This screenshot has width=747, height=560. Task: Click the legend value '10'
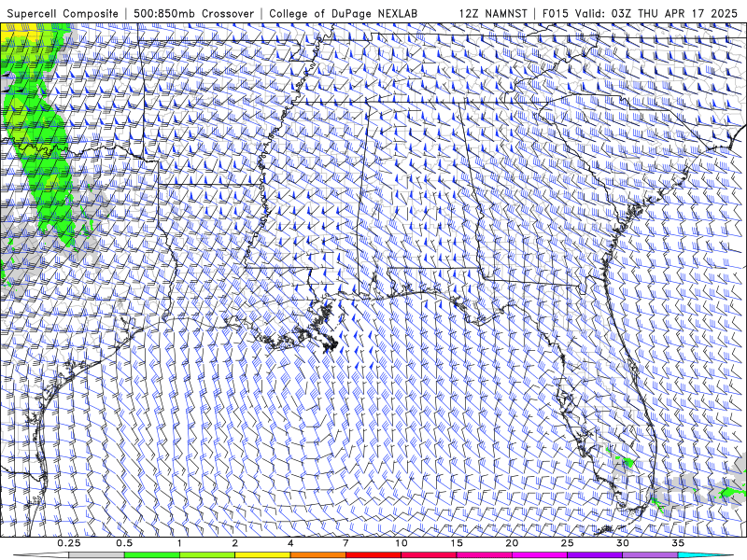(402, 543)
